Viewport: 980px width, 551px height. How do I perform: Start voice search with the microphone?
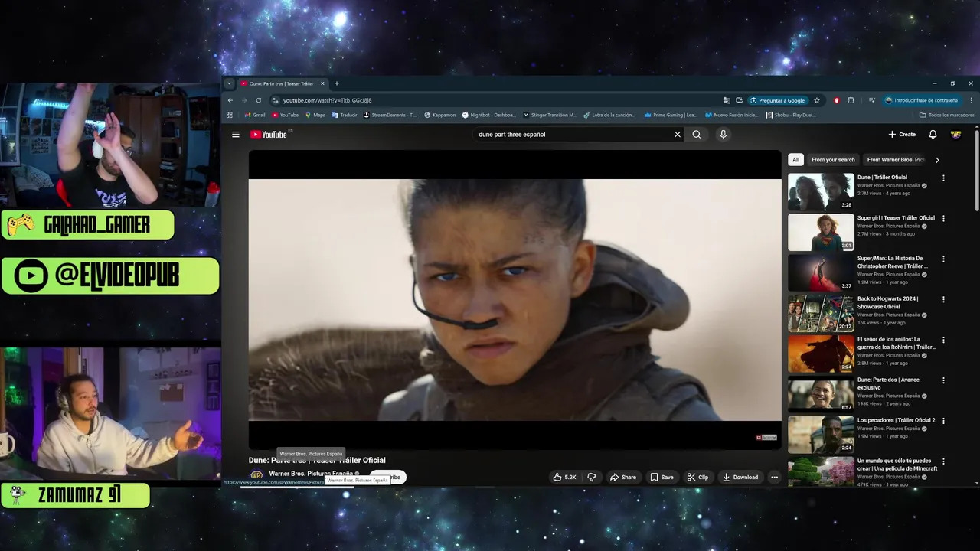pyautogui.click(x=723, y=134)
